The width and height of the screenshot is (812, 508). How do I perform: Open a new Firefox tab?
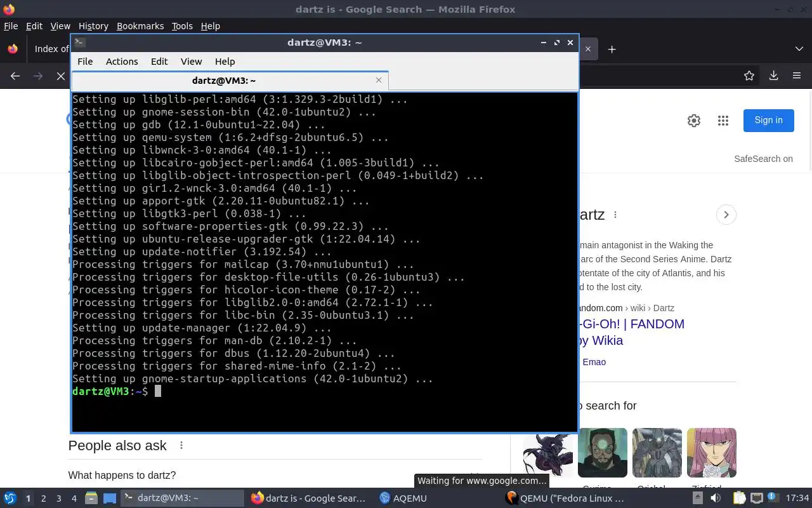pos(612,49)
